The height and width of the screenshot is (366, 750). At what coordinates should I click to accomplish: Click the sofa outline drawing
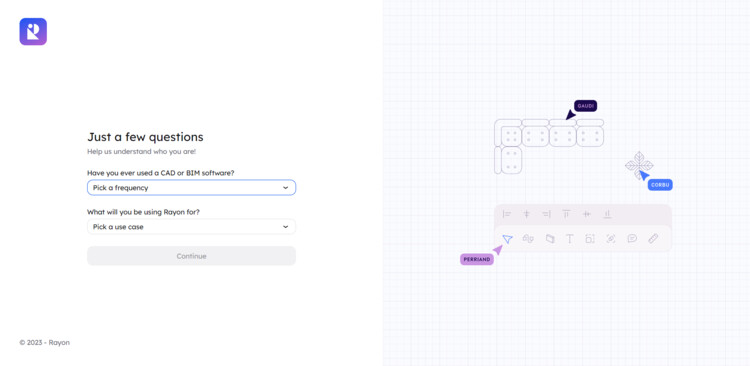click(x=549, y=146)
